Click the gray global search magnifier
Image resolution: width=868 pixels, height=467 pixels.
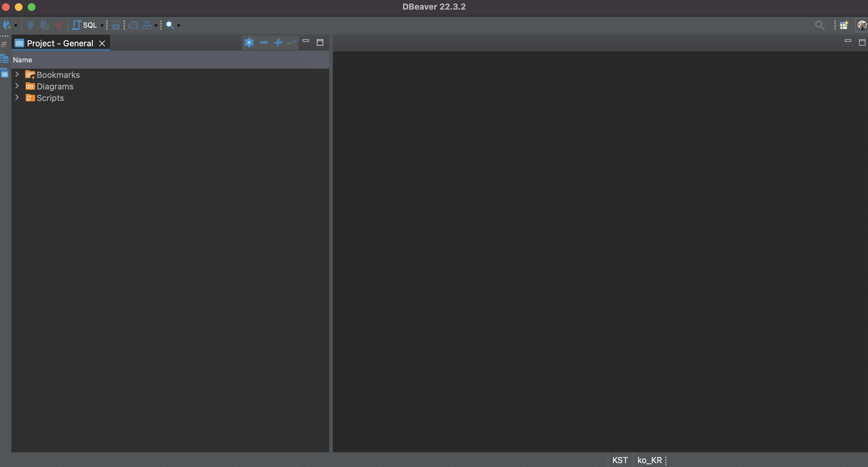pos(819,25)
